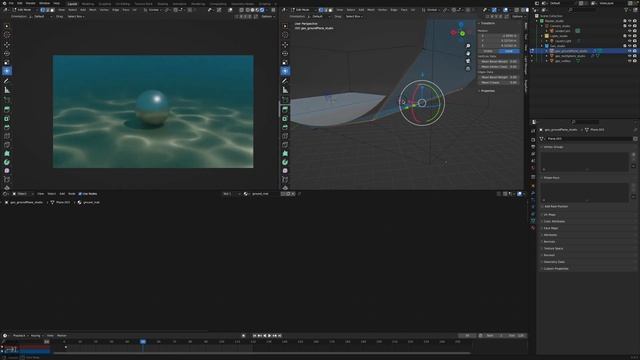Hide Master_studio collection with its eye icon
Screen dimensions: 640x360
(629, 21)
